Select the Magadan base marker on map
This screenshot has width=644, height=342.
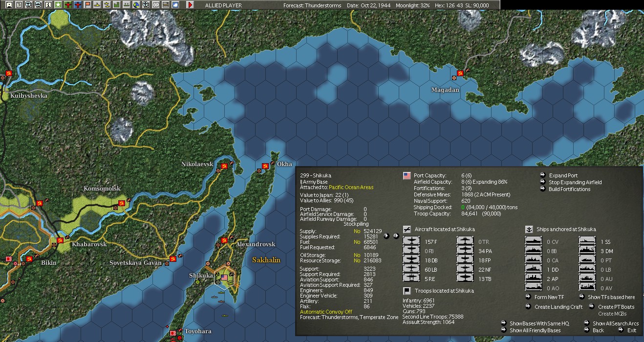(x=459, y=74)
